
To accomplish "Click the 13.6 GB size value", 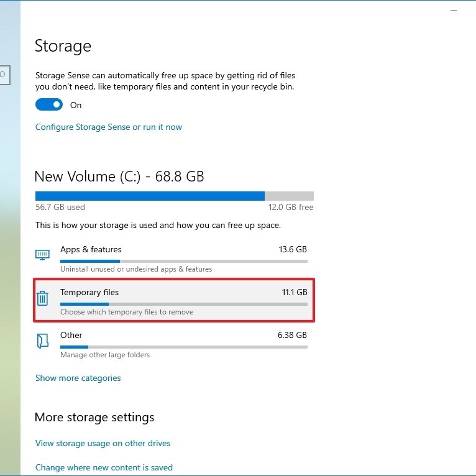I will [293, 249].
